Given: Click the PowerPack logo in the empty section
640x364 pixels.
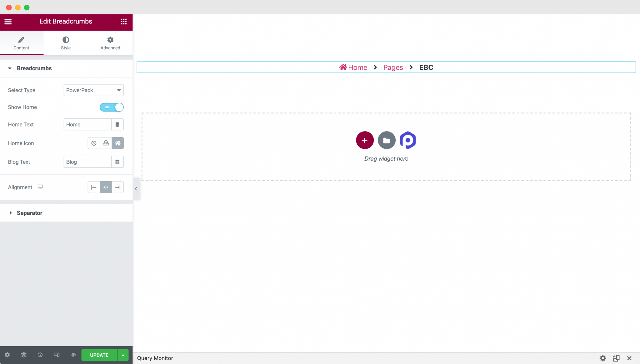Looking at the screenshot, I should (x=408, y=140).
